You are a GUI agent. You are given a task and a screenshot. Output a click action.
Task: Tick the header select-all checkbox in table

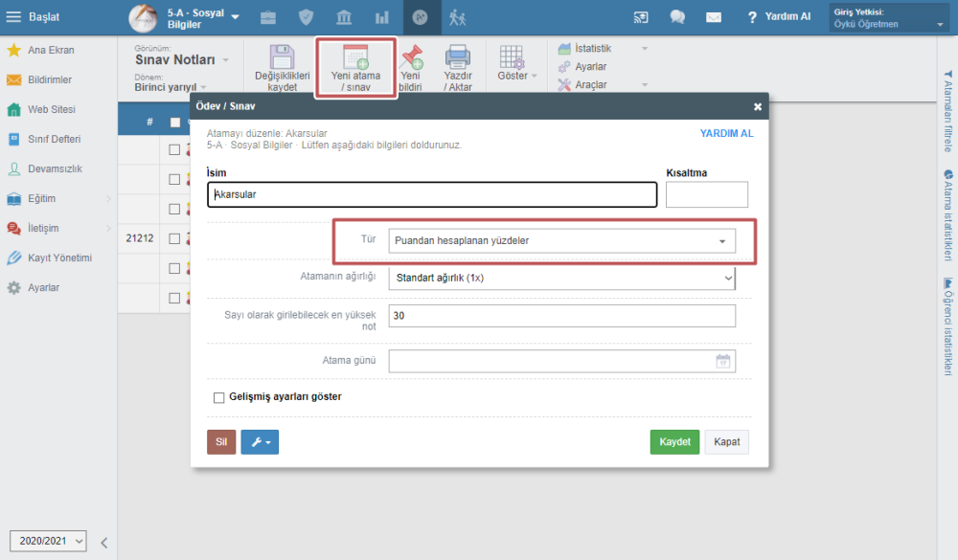tap(175, 123)
